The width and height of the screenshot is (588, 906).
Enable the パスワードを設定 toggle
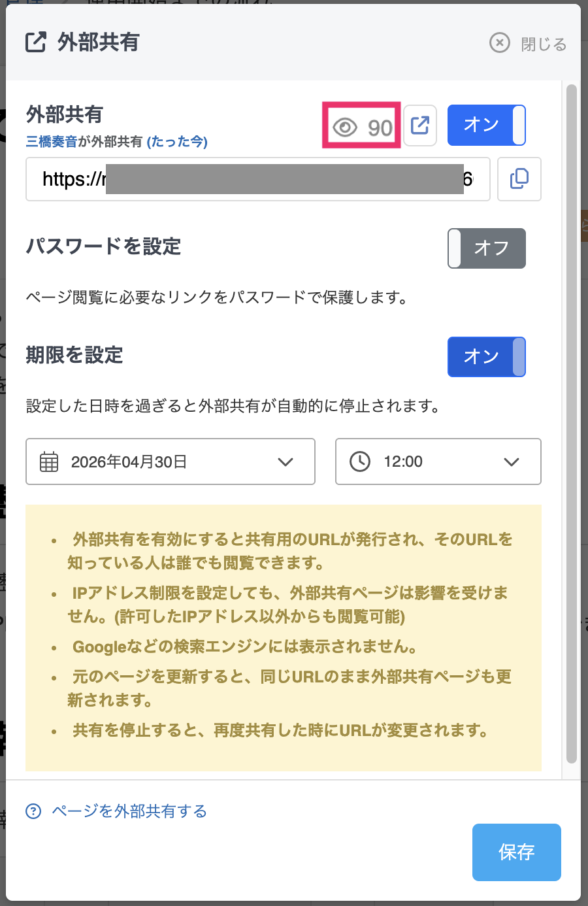point(486,248)
